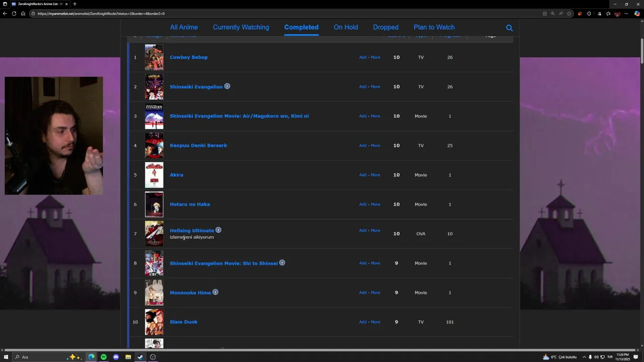Open File Explorer from the taskbar
The image size is (644, 362).
coord(128,357)
